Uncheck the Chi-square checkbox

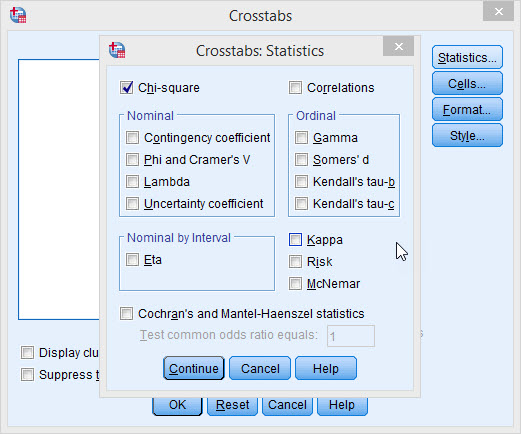tap(126, 88)
